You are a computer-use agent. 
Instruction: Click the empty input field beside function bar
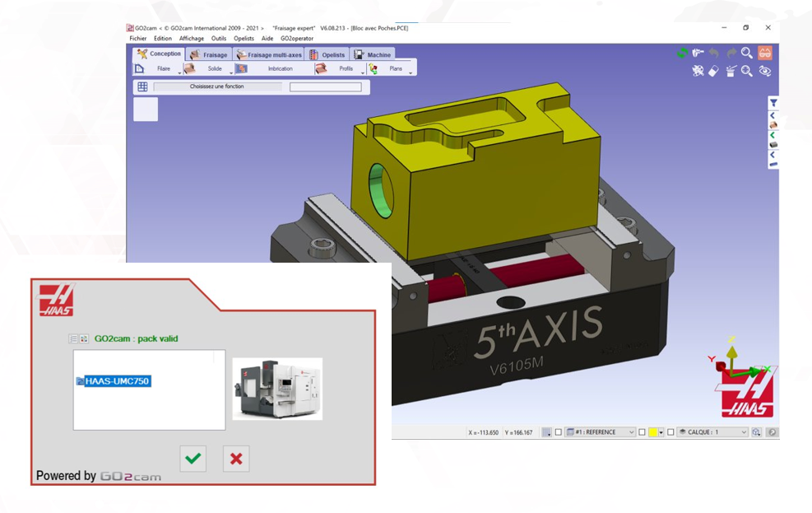(x=326, y=87)
